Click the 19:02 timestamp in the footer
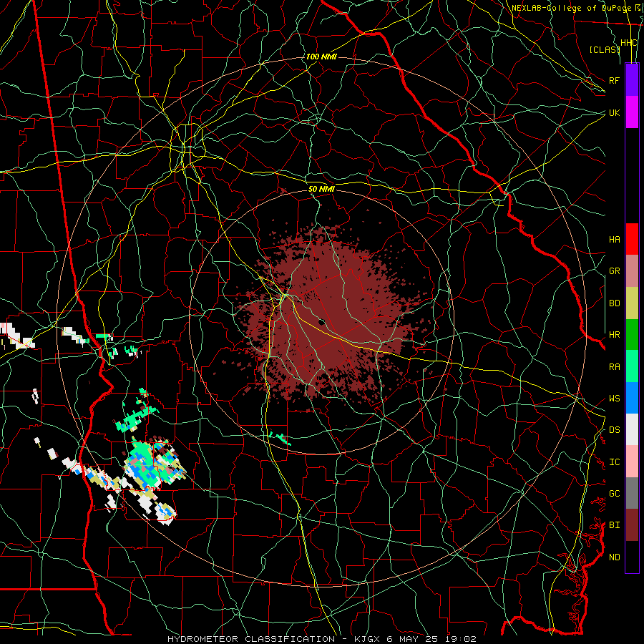This screenshot has width=644, height=644. click(462, 639)
